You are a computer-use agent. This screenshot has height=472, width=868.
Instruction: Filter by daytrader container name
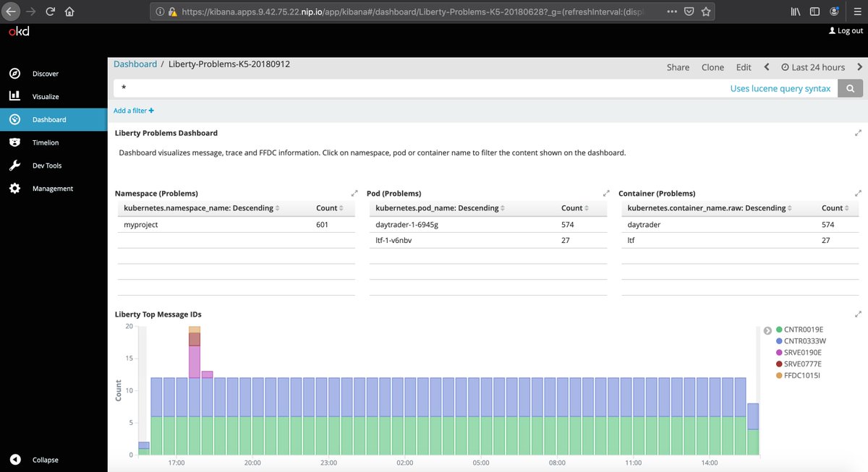(644, 225)
